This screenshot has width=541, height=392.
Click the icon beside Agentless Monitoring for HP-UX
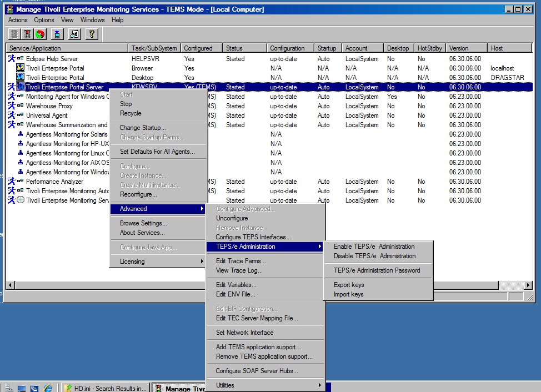(21, 143)
